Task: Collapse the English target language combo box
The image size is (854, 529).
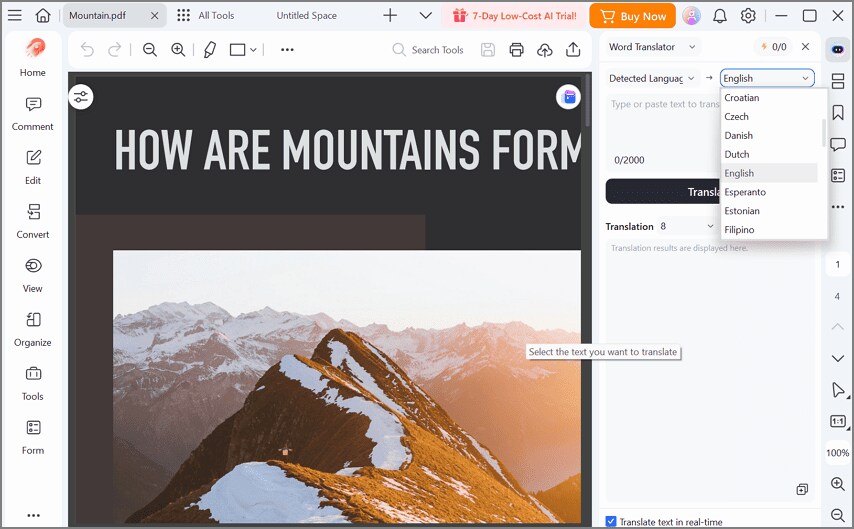Action: coord(767,78)
